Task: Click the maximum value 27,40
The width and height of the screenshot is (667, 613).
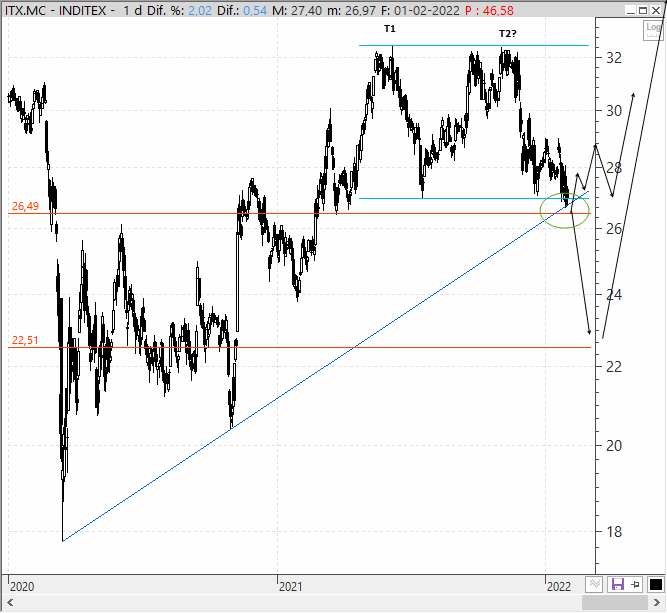Action: click(x=306, y=10)
